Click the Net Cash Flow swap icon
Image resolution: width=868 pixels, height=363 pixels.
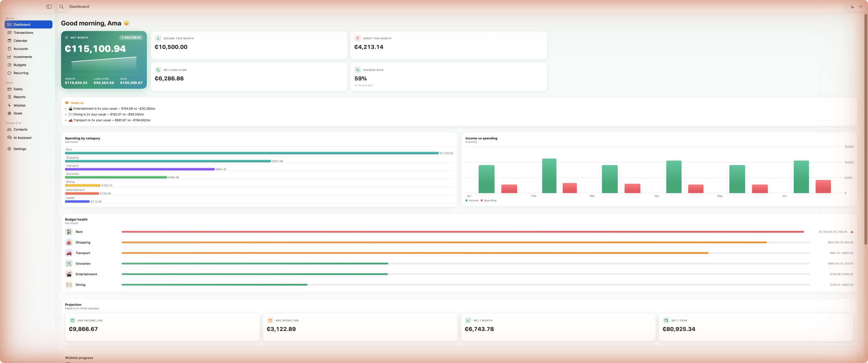tap(158, 70)
